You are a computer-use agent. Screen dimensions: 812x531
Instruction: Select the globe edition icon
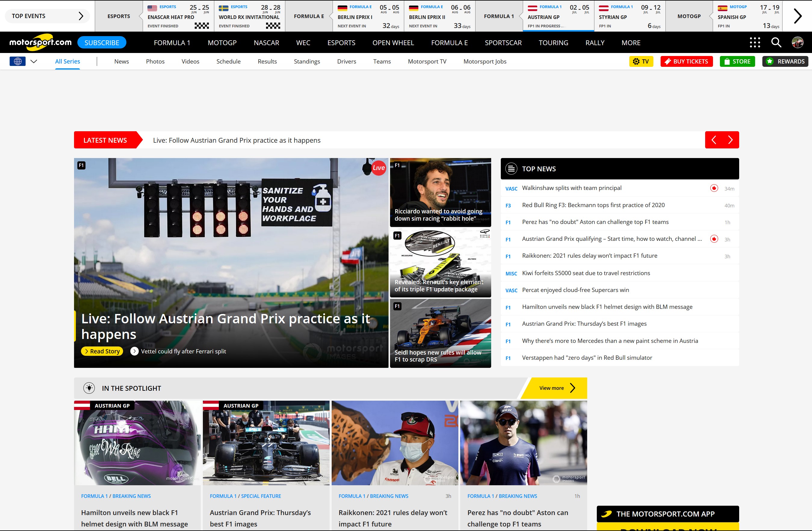[x=18, y=61]
